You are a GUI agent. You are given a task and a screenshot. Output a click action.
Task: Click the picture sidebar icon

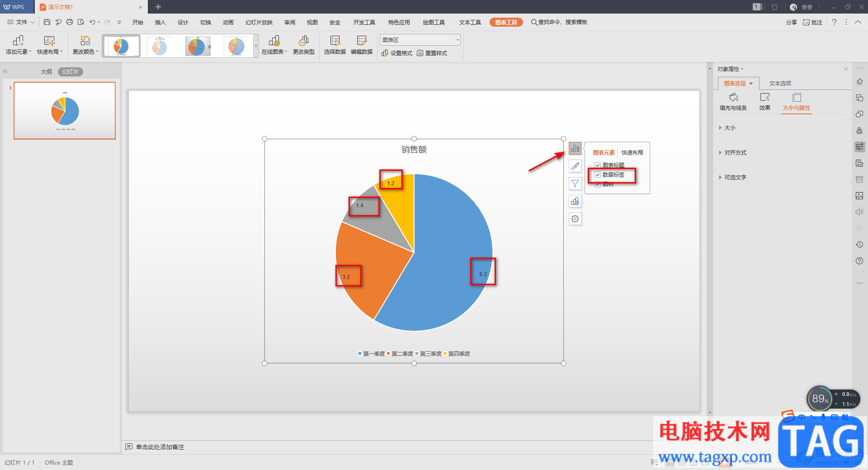coord(859,196)
